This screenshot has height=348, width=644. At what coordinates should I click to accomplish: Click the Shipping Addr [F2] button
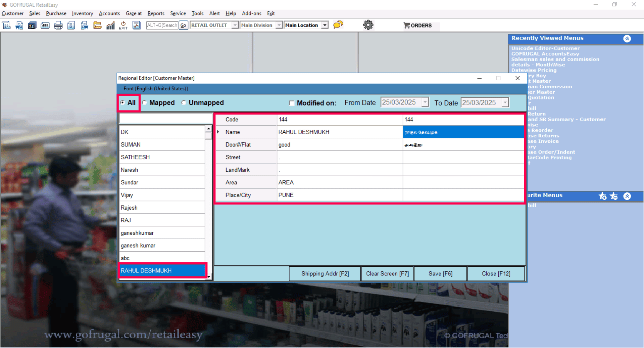(x=325, y=273)
